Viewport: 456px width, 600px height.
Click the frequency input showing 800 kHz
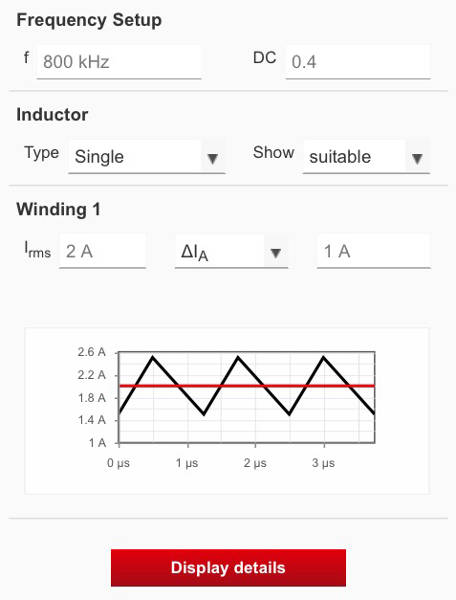point(119,62)
